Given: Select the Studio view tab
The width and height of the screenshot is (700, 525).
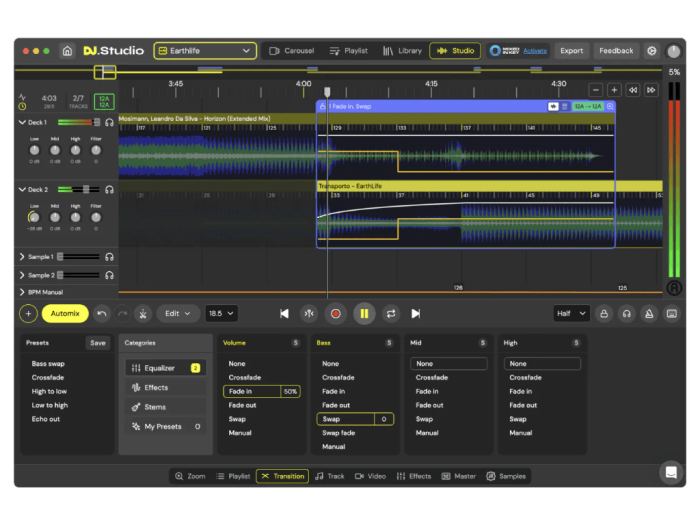Looking at the screenshot, I should pos(455,51).
